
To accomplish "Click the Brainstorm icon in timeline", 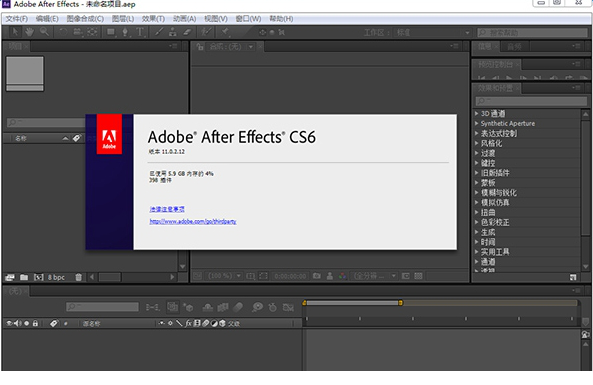I will 257,307.
